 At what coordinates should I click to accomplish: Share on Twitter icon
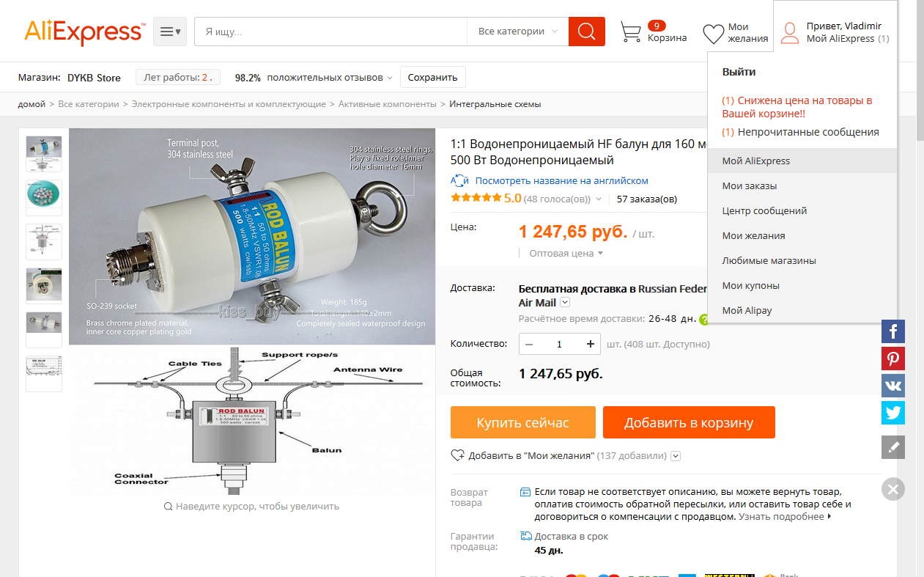tap(893, 413)
